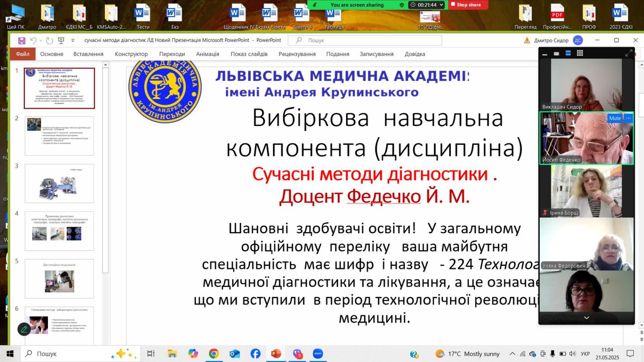Screen dimensions: 644x362
Task: Open the Записування ribbon tab
Action: click(x=376, y=54)
